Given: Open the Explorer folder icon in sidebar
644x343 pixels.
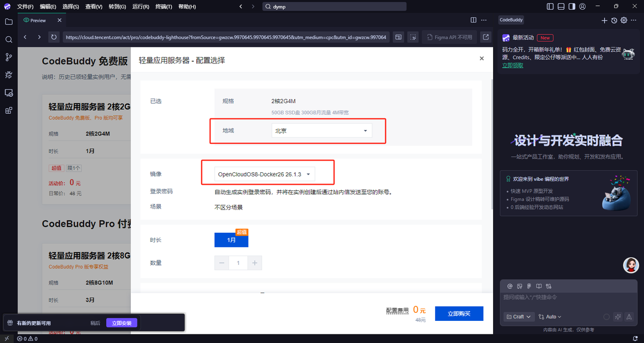Looking at the screenshot, I should (x=9, y=22).
